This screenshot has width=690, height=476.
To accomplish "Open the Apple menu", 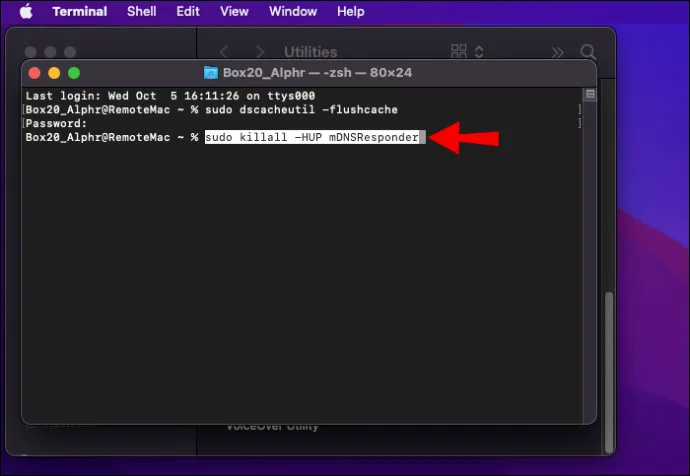I will [x=26, y=11].
